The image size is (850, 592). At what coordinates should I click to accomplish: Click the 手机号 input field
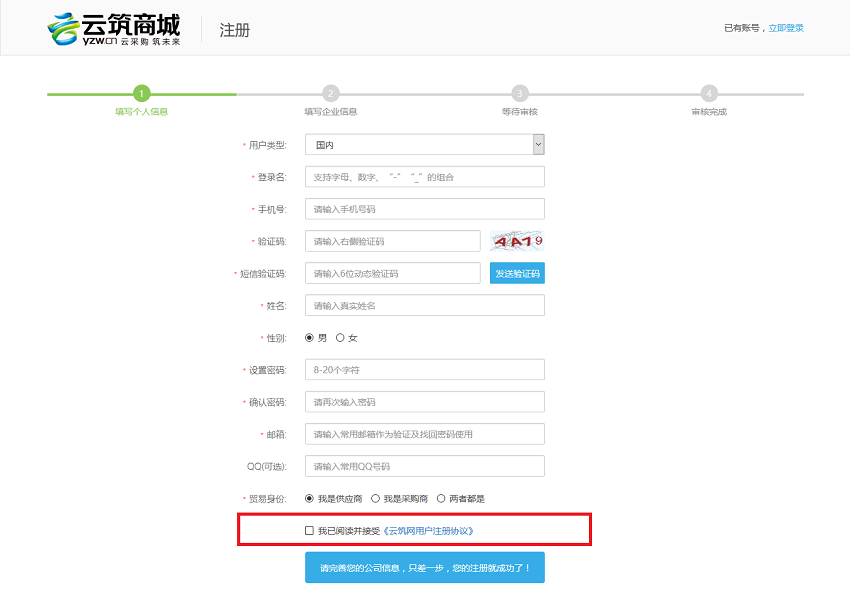[x=424, y=209]
